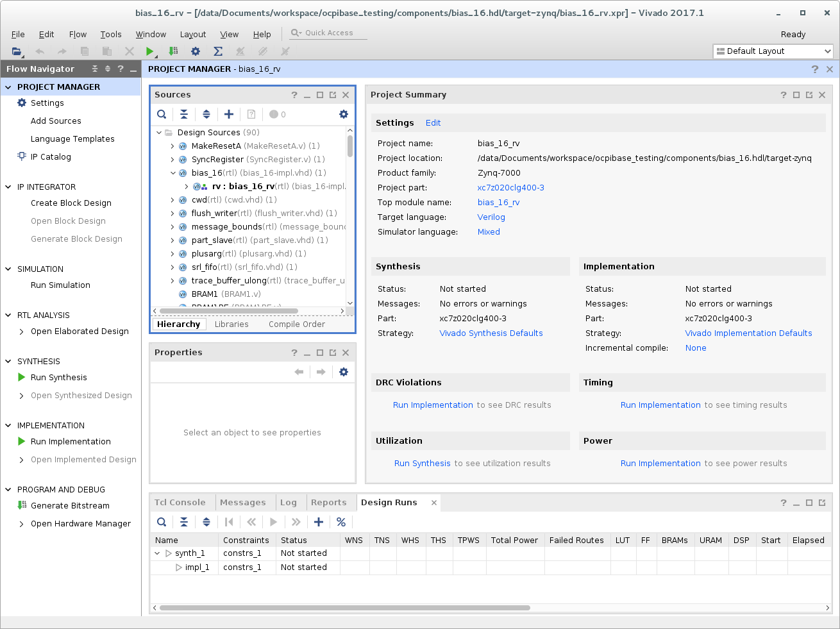840x629 pixels.
Task: Collapse the RTL ANALYSIS section
Action: [8, 315]
